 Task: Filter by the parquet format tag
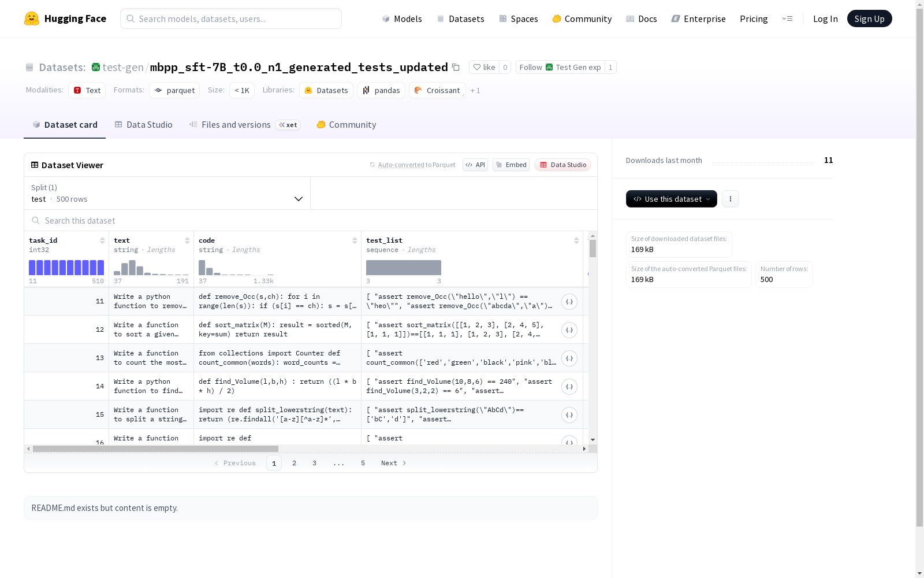point(174,90)
